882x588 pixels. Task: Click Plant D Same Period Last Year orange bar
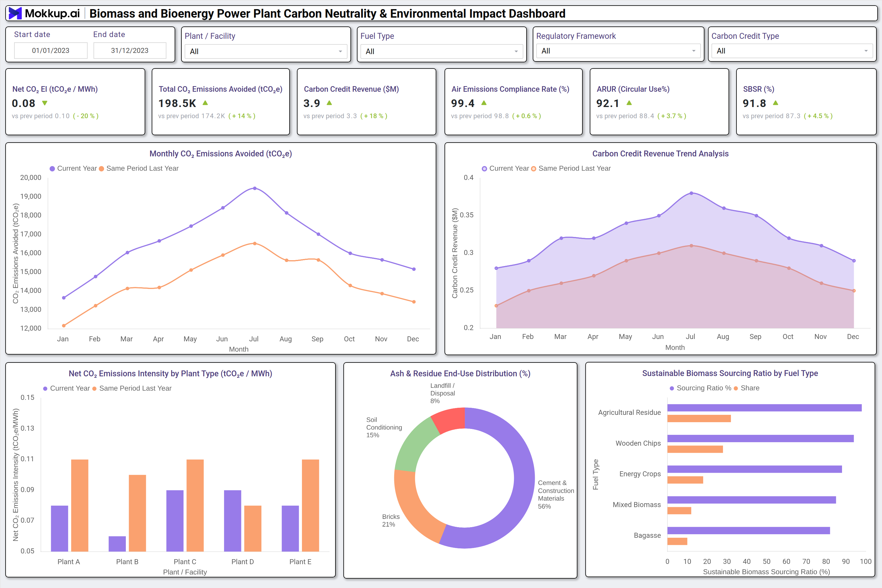(x=253, y=528)
